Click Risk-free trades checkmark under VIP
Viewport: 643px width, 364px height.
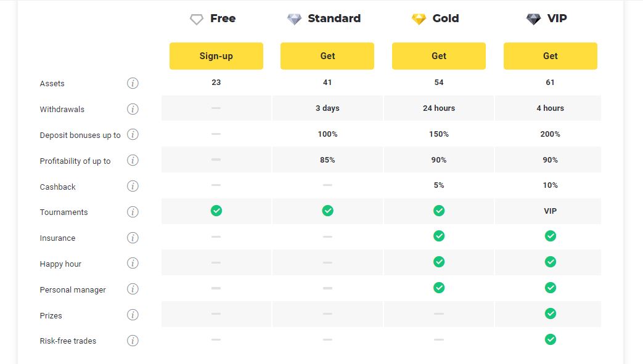click(x=551, y=339)
